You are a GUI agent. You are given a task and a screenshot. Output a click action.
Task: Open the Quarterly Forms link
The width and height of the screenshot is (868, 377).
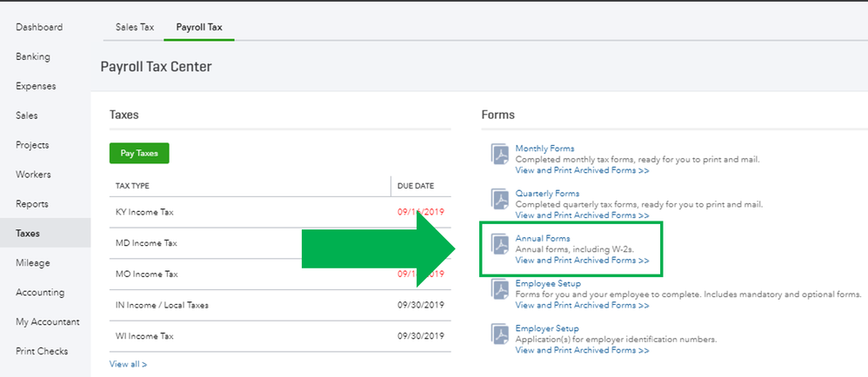[x=547, y=194]
